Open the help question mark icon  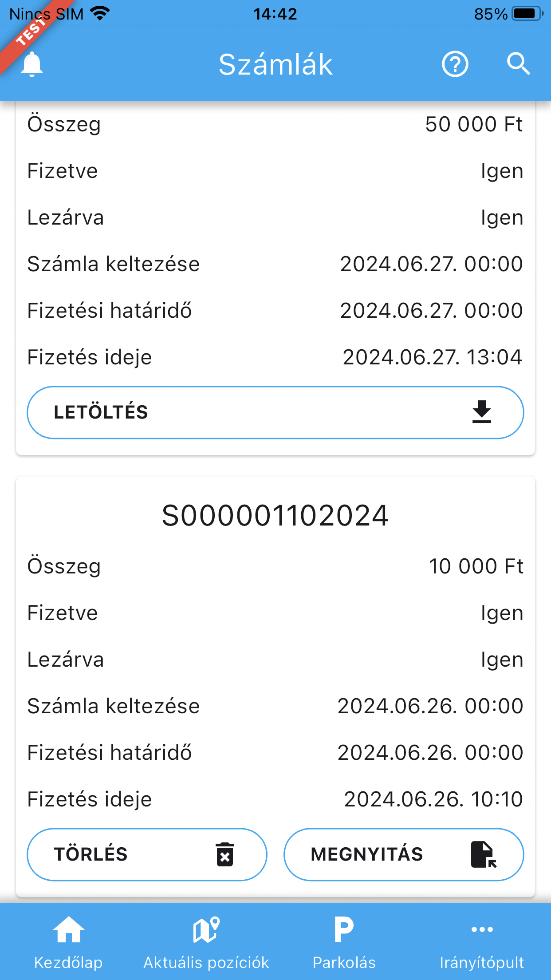point(455,64)
